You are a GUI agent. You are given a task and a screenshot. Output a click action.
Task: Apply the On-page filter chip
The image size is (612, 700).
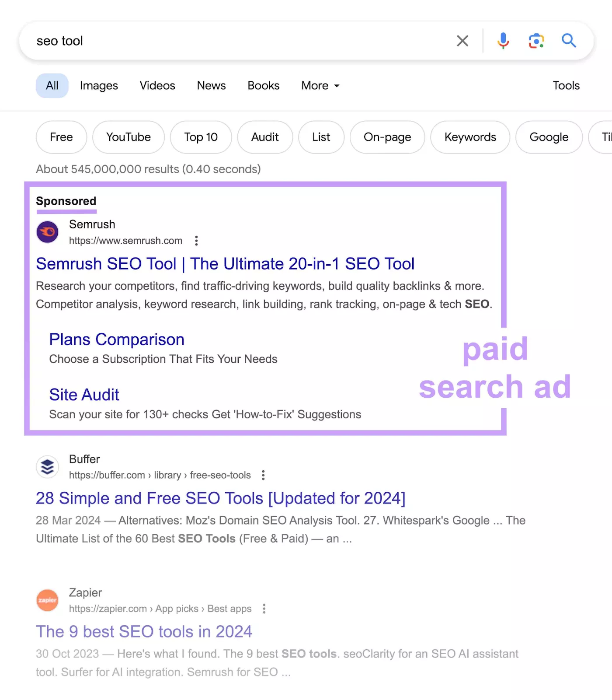[387, 137]
